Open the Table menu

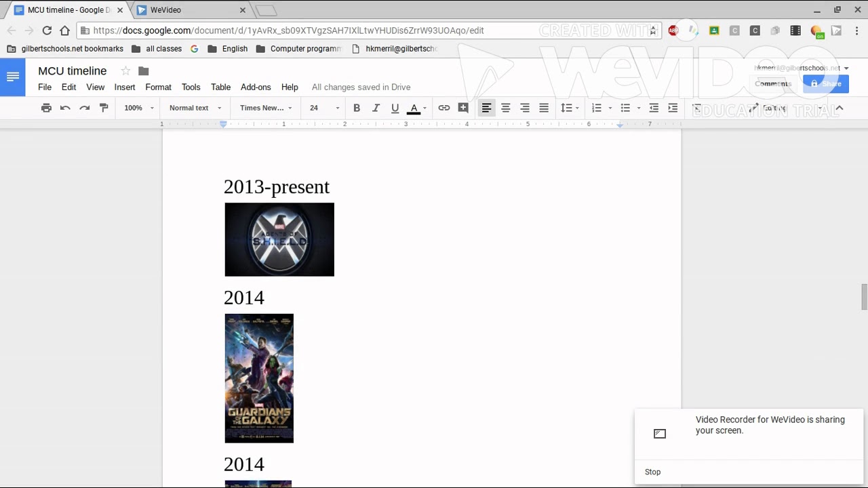pos(220,87)
